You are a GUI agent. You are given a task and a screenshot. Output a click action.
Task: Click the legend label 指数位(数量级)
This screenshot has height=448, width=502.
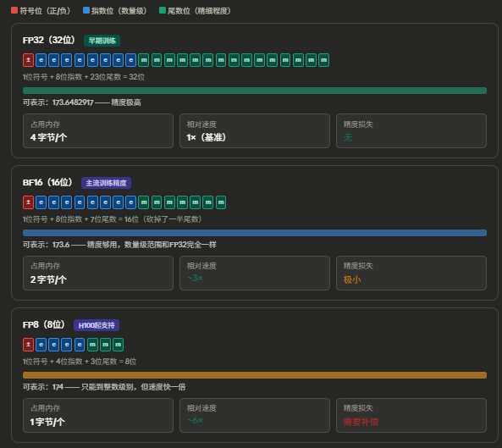click(x=119, y=10)
